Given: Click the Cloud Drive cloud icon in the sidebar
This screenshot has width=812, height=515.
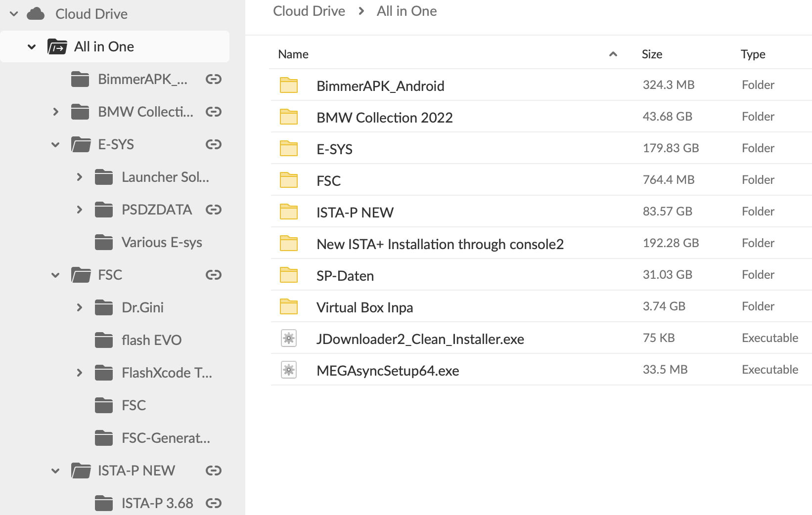Looking at the screenshot, I should [x=36, y=14].
